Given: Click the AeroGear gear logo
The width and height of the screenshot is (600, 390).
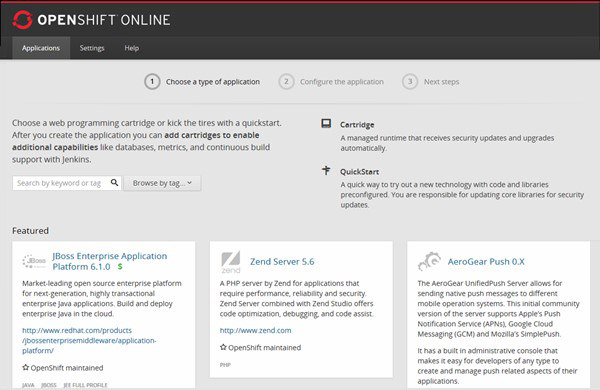Looking at the screenshot, I should [x=429, y=261].
